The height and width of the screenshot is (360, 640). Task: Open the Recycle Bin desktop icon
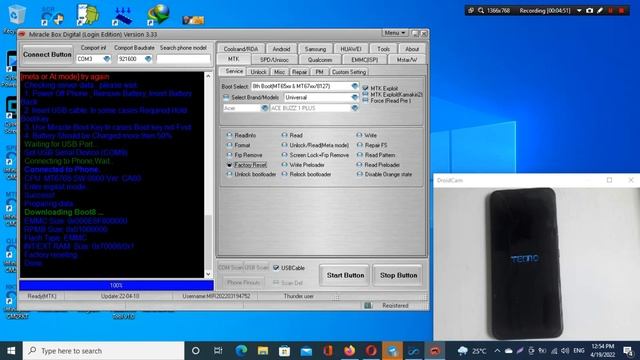[16, 15]
